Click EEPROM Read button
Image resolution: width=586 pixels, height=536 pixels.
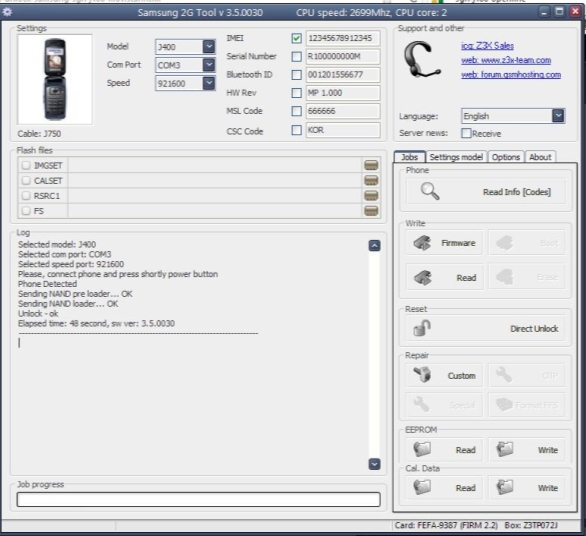(444, 450)
